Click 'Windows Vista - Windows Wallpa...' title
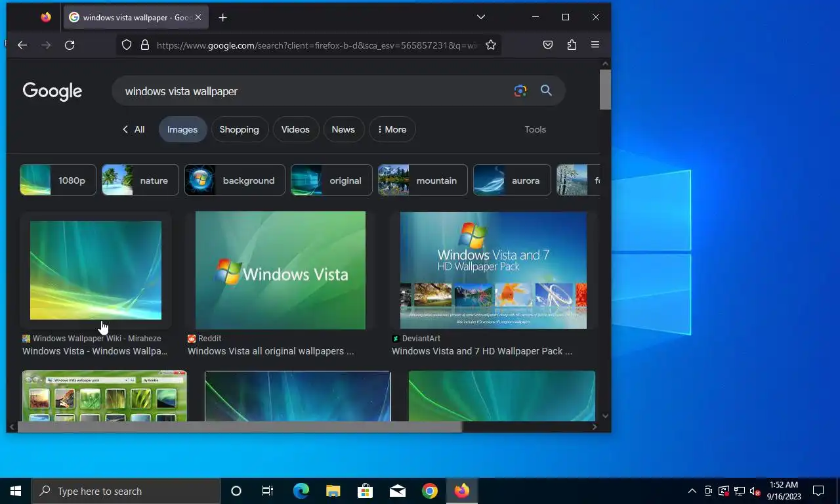The height and width of the screenshot is (504, 840). coord(95,351)
